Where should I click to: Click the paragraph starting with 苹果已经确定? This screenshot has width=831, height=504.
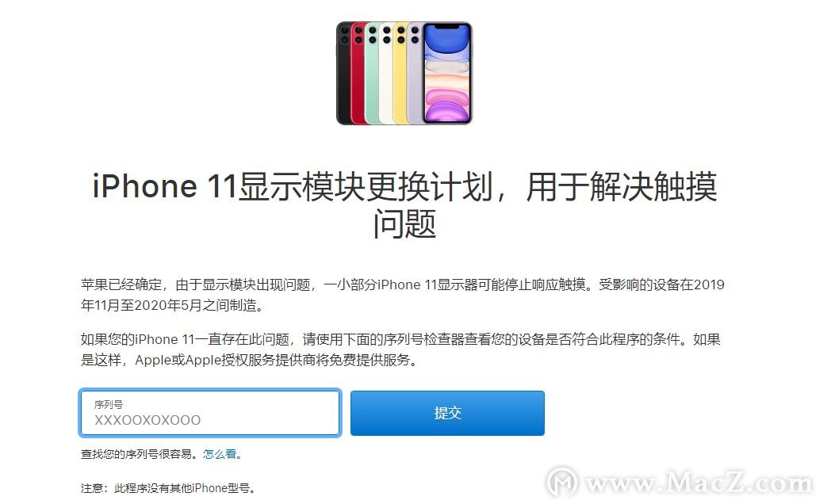click(402, 295)
